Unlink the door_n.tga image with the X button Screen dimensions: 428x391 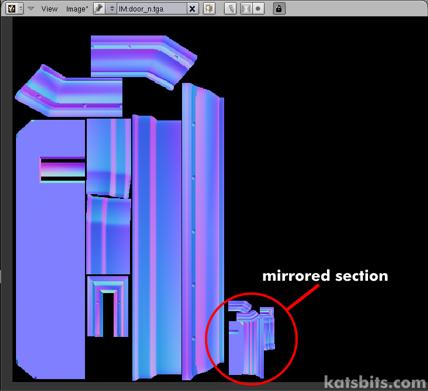click(x=192, y=9)
